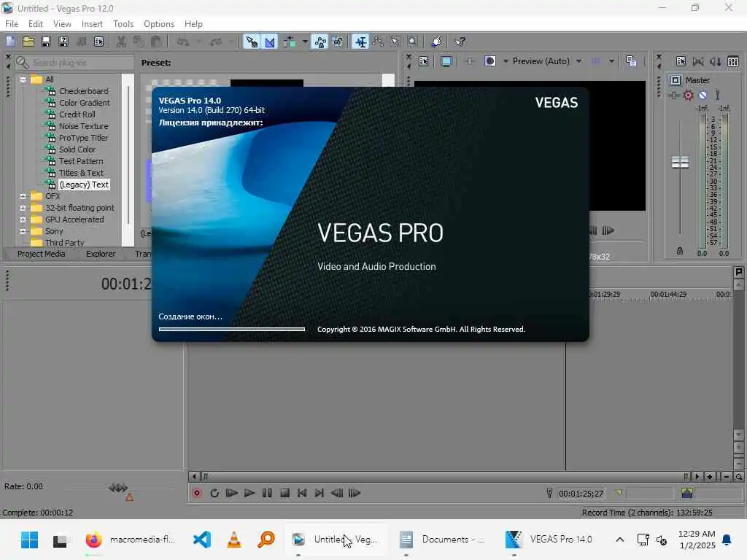Toggle Ignore Event Grouping button
Image resolution: width=747 pixels, height=560 pixels.
pos(338,42)
